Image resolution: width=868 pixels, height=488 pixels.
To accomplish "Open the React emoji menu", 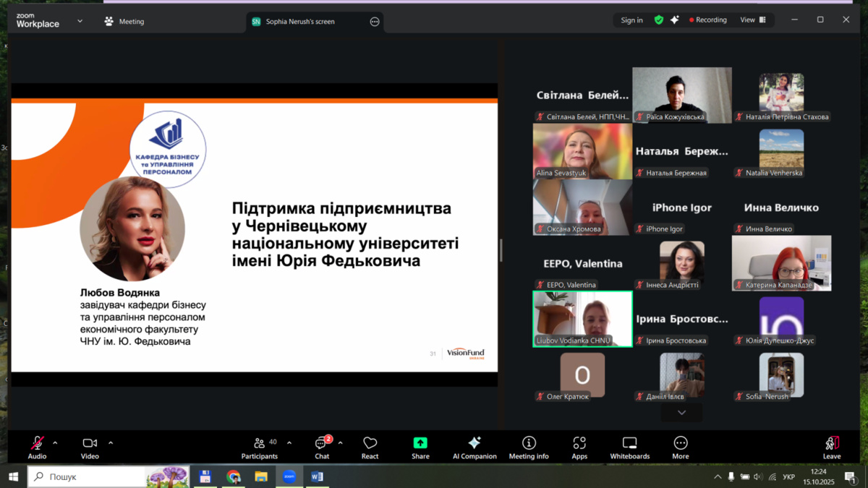I will (x=370, y=447).
